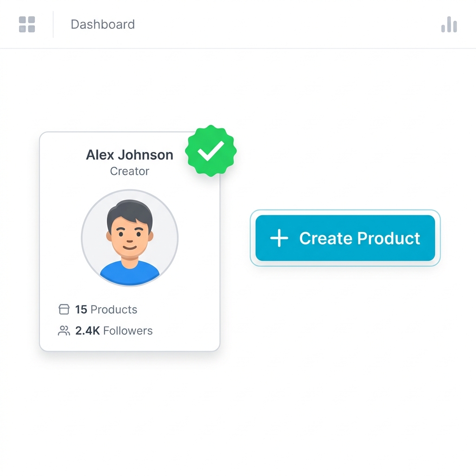Click the avatar's blue shirt
This screenshot has height=476, width=476.
(x=130, y=274)
